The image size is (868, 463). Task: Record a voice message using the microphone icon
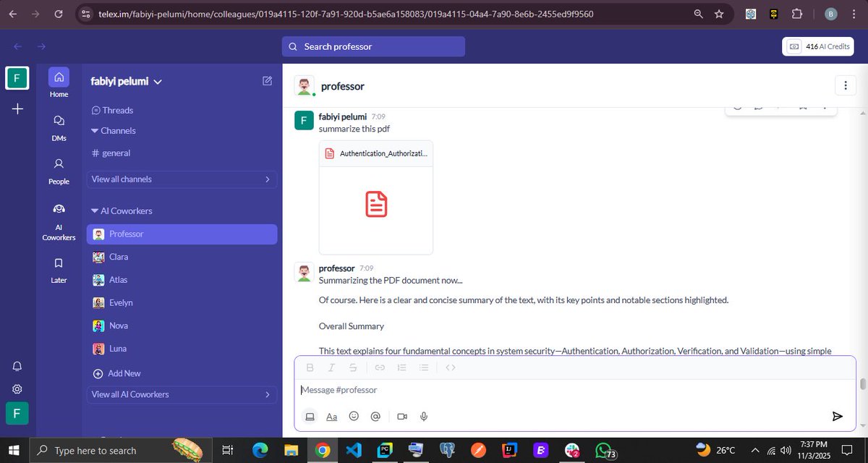coord(424,416)
